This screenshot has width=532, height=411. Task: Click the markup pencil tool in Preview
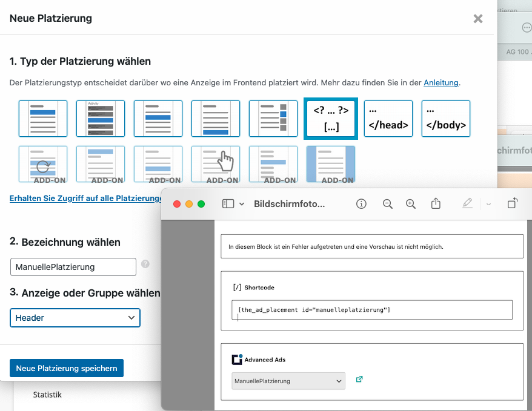[467, 204]
